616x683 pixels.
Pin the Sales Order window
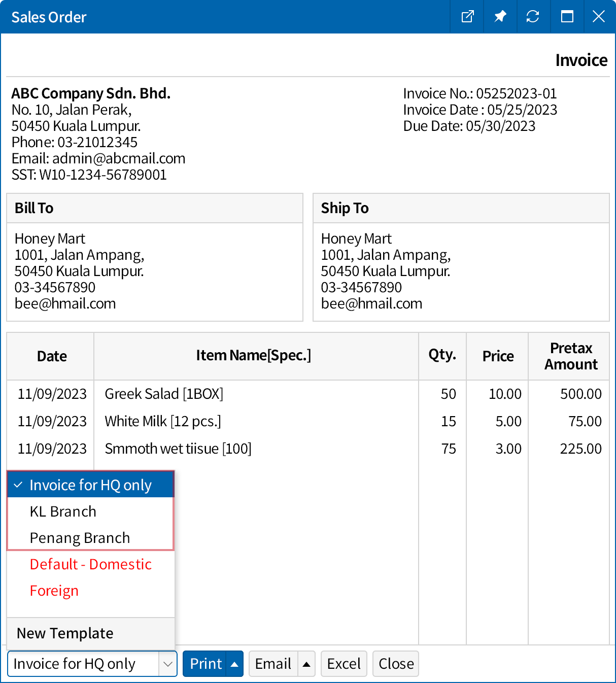pyautogui.click(x=500, y=17)
